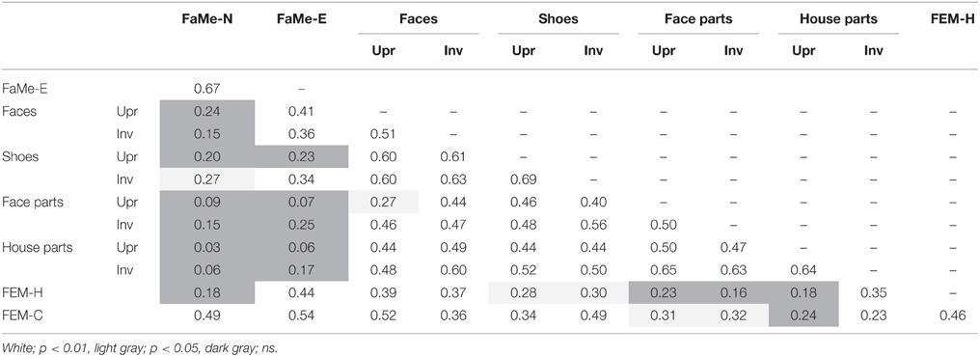
Task: Select the FEM-C row label
Action: tap(20, 316)
